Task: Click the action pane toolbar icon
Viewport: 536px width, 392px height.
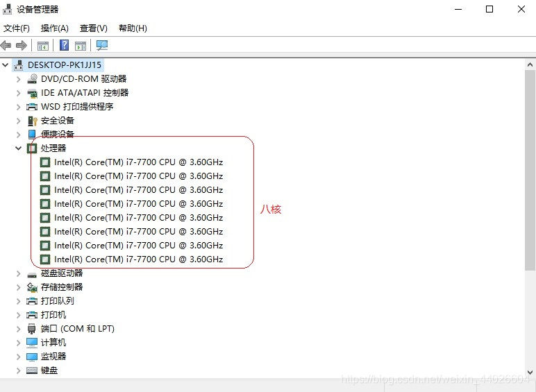Action: (x=81, y=45)
